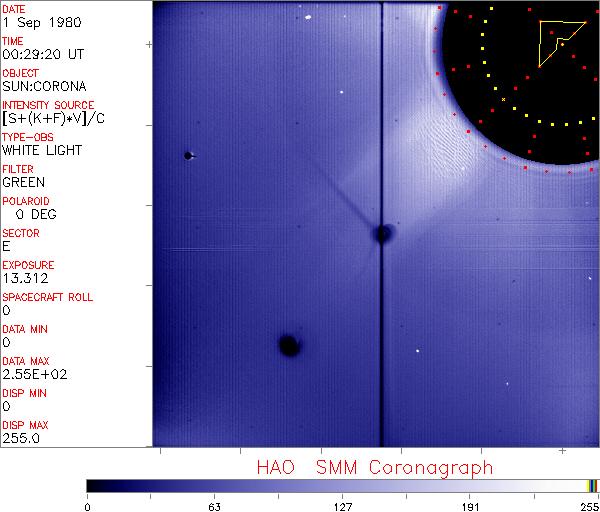Click the HAO SMM Coronagraph title
Image resolution: width=600 pixels, height=512 pixels.
pos(374,467)
